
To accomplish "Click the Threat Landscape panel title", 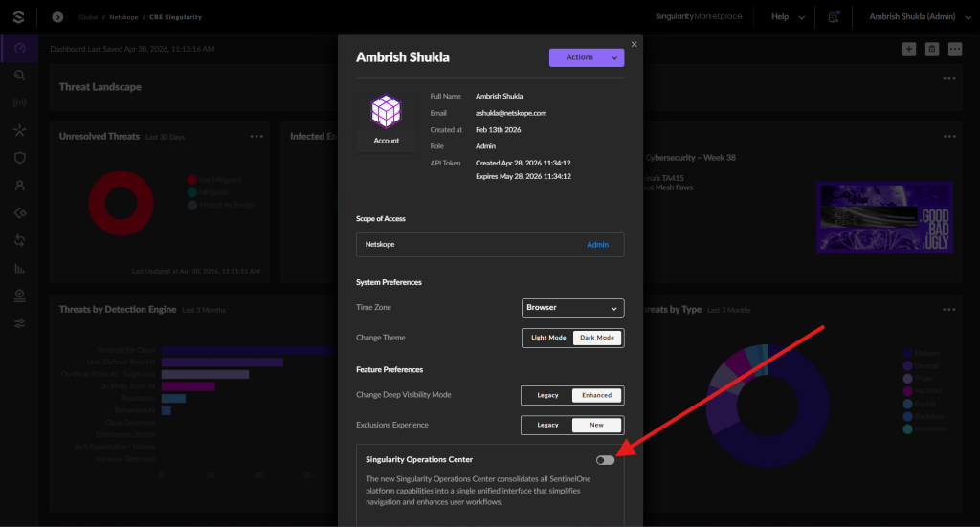I will (100, 87).
